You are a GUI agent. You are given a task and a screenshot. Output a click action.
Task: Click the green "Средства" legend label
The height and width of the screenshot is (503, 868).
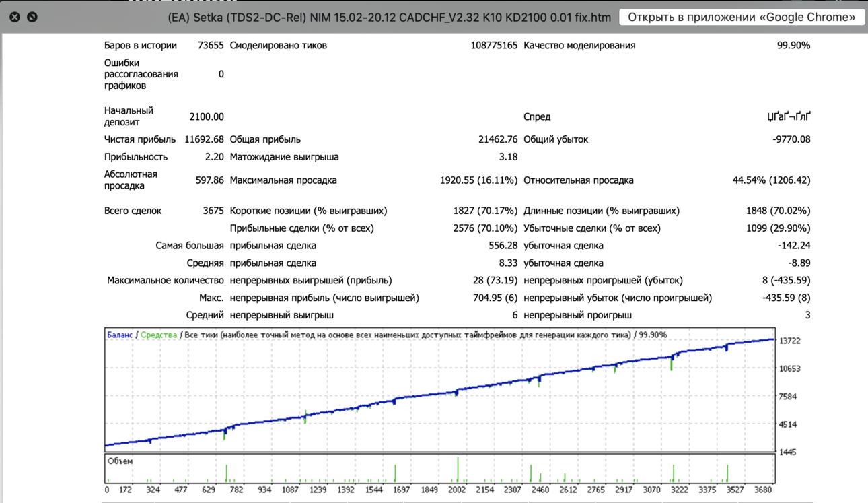tap(159, 335)
